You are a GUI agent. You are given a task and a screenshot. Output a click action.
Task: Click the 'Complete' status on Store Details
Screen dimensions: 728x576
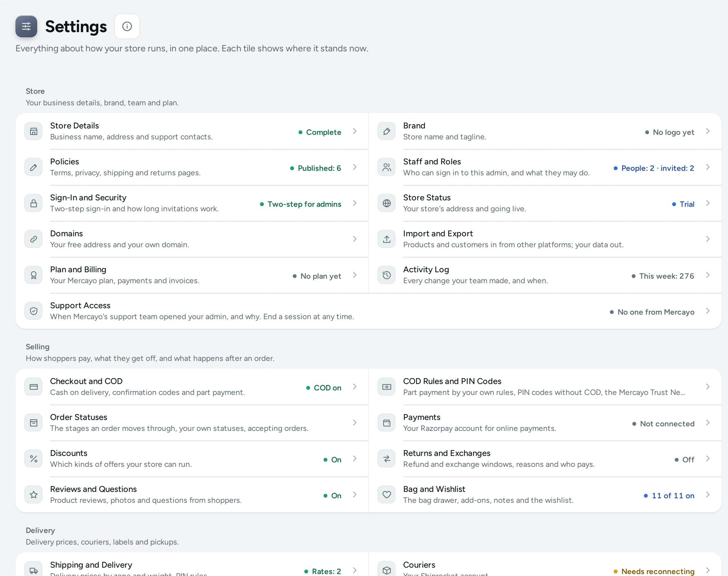tap(320, 132)
